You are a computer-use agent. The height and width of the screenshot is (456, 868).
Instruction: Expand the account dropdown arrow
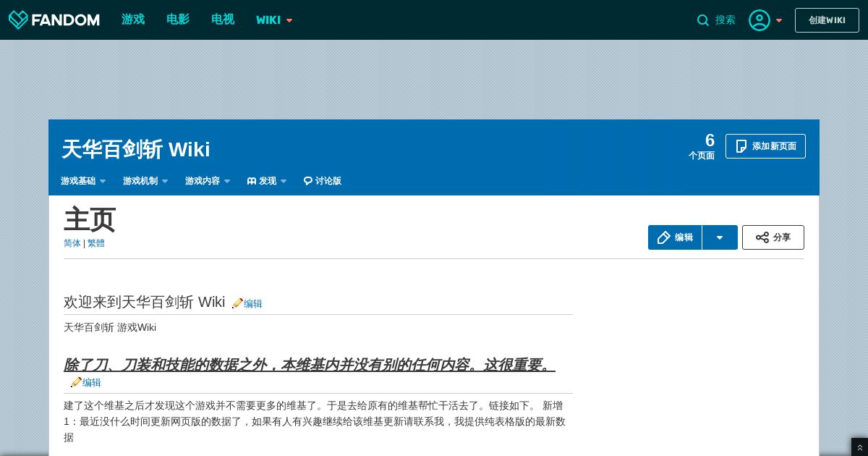coord(779,20)
